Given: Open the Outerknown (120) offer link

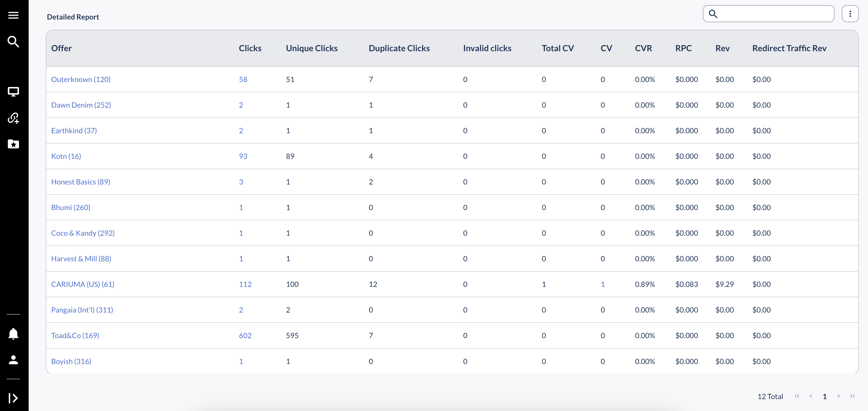Looking at the screenshot, I should tap(80, 79).
